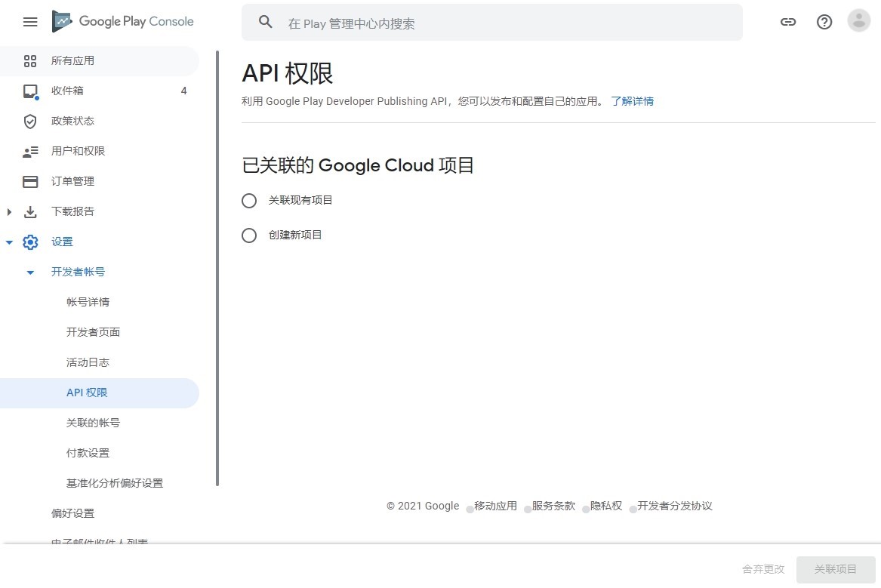Click the 隐私权 footer link
This screenshot has height=588, width=881.
(606, 506)
